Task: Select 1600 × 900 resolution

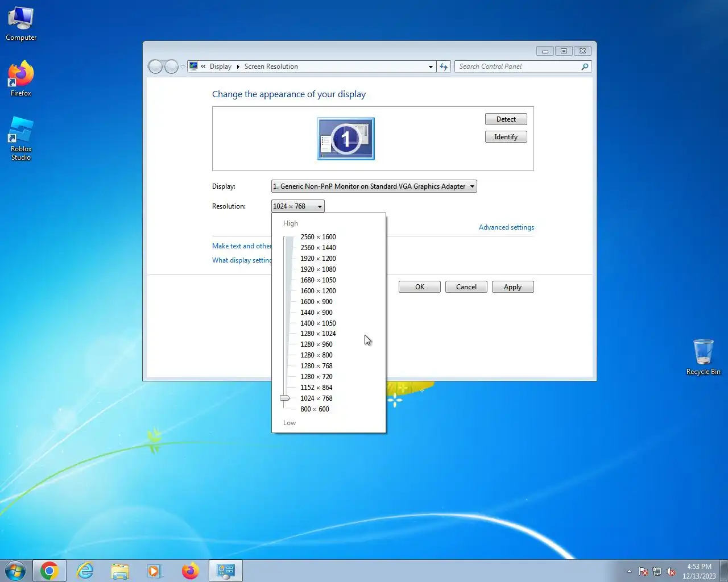Action: coord(316,302)
